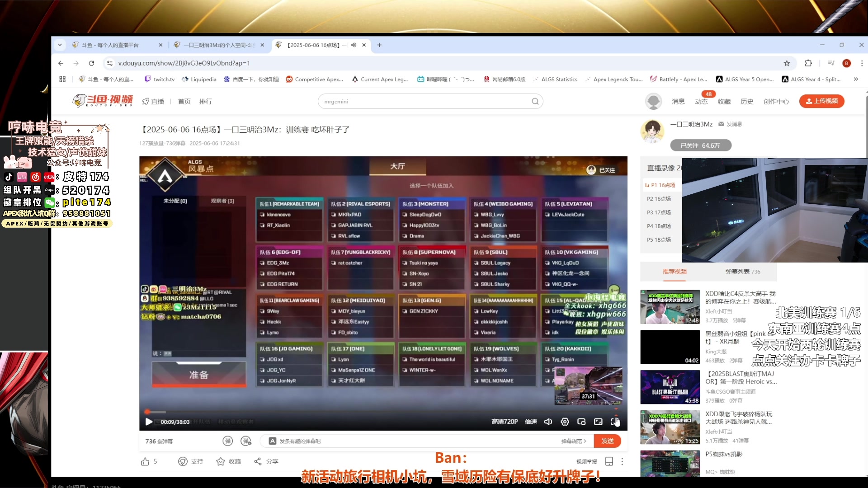Expand the tab search dropdown arrow
Image resolution: width=868 pixels, height=488 pixels.
coord(60,45)
